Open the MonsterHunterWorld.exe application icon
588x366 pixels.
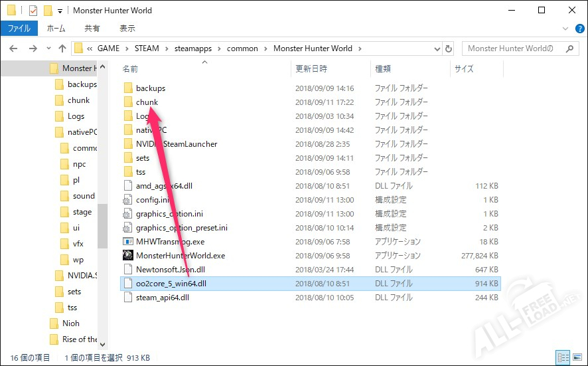point(129,255)
